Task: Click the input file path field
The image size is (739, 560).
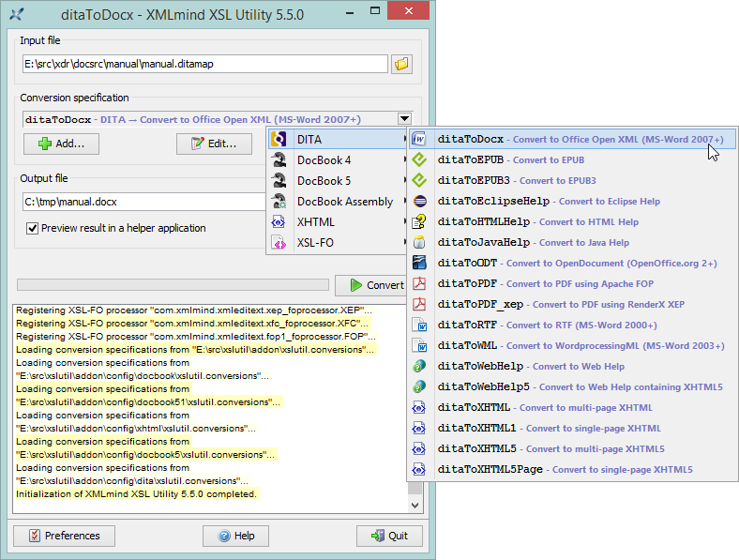Action: point(205,64)
